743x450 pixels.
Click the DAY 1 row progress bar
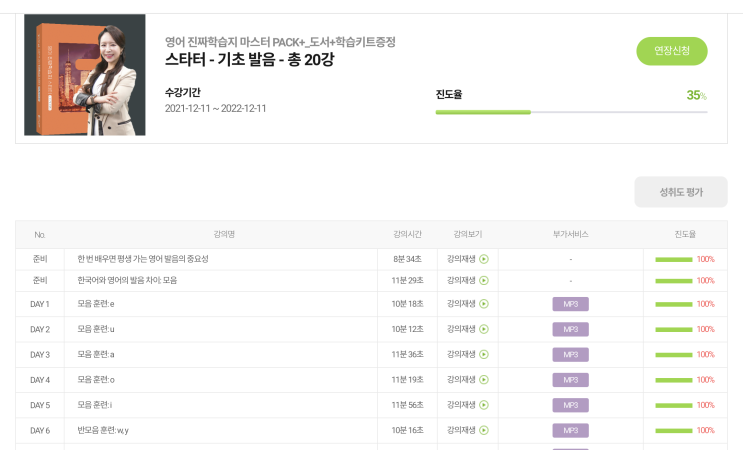674,304
